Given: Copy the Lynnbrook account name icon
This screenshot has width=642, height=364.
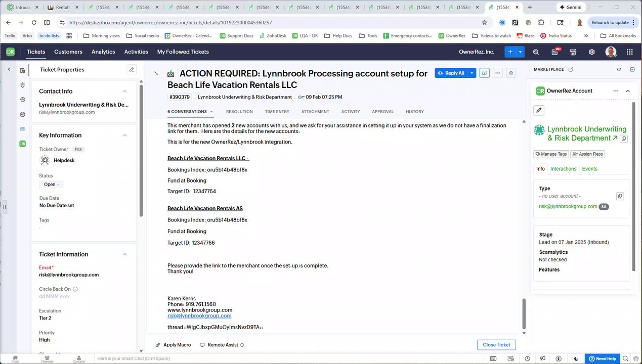Looking at the screenshot, I should pyautogui.click(x=624, y=139).
